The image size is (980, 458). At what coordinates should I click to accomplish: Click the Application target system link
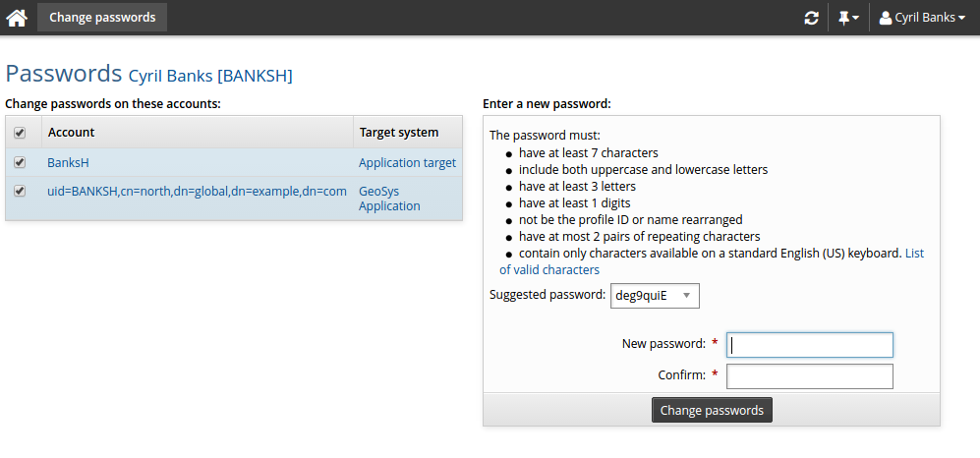coord(407,162)
